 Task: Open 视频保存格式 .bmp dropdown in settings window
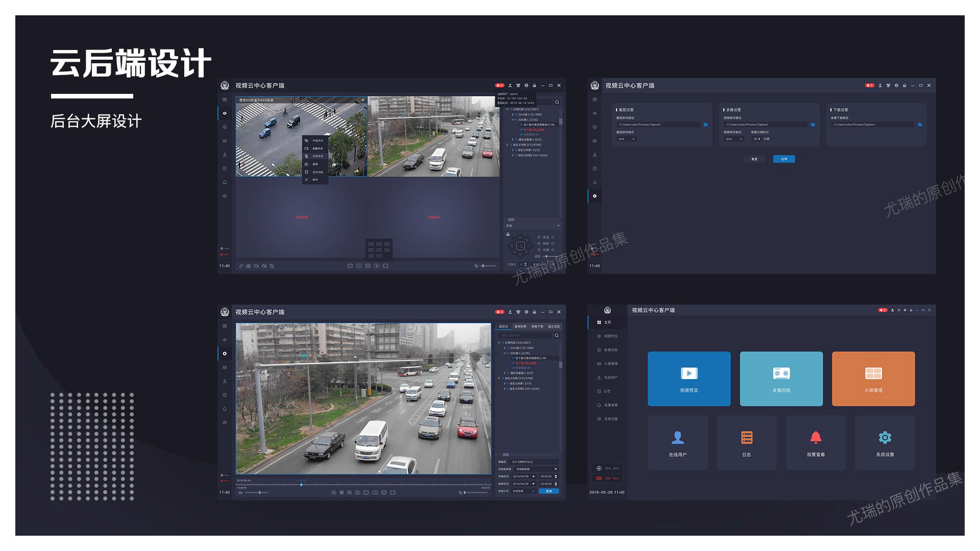click(734, 139)
